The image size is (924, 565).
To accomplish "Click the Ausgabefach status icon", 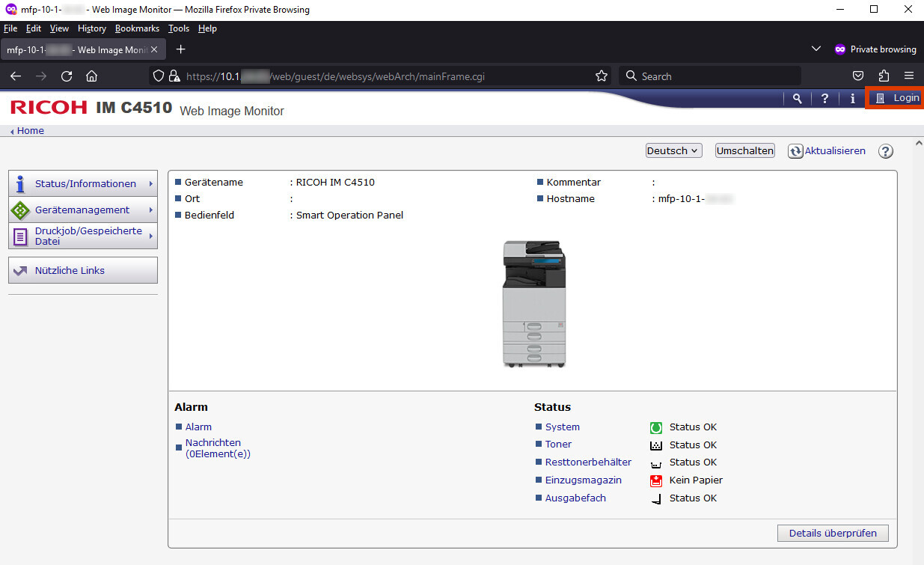I will (x=656, y=498).
